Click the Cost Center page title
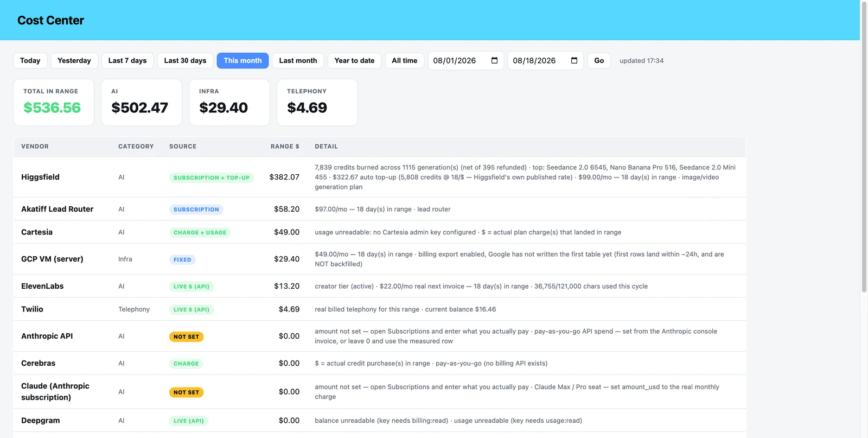The height and width of the screenshot is (438, 868). pos(51,20)
